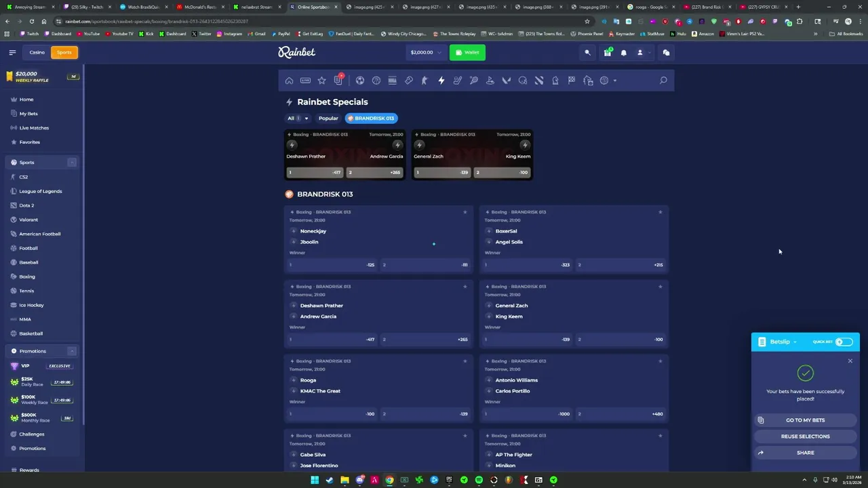
Task: Bet on Carlos Portillo at +480
Action: (x=620, y=414)
